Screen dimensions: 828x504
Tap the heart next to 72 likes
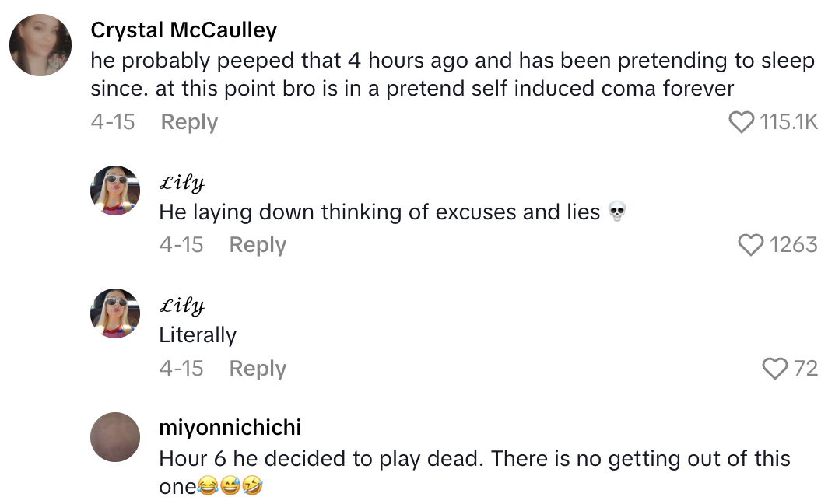(x=775, y=368)
